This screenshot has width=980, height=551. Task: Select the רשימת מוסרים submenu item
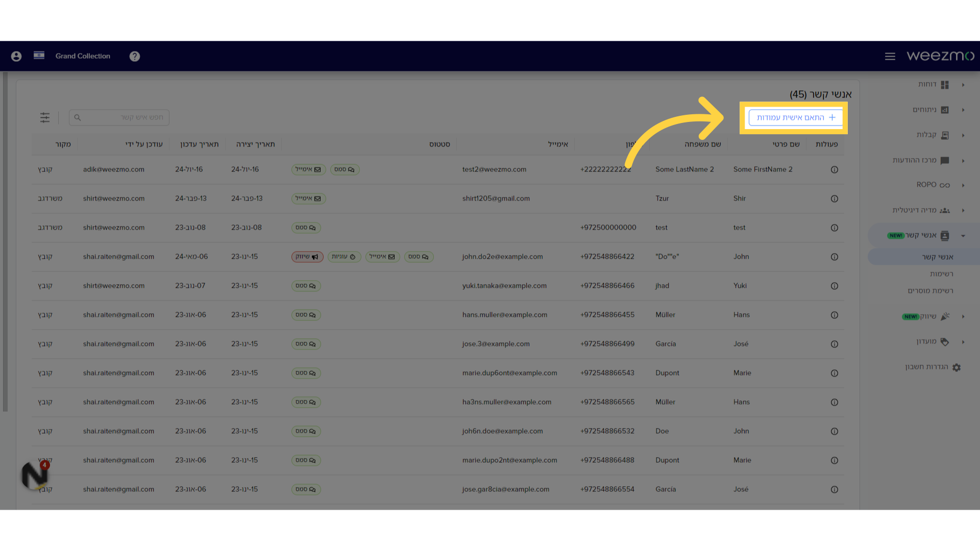click(x=930, y=291)
